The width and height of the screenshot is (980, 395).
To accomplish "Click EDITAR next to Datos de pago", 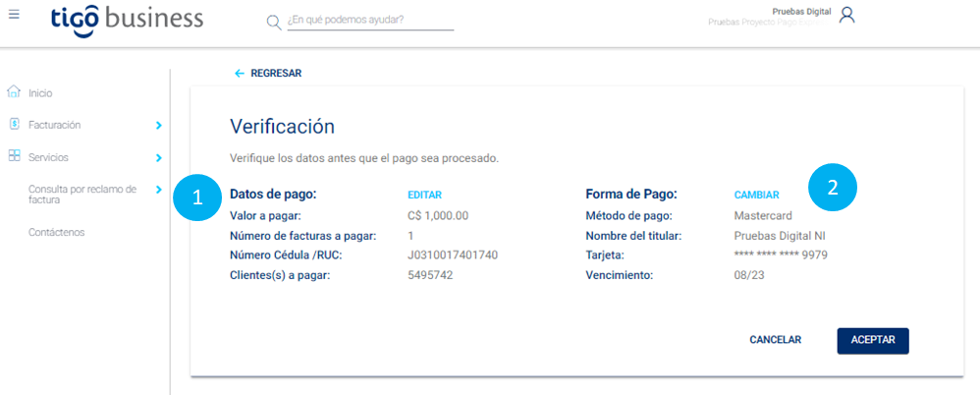I will click(425, 195).
